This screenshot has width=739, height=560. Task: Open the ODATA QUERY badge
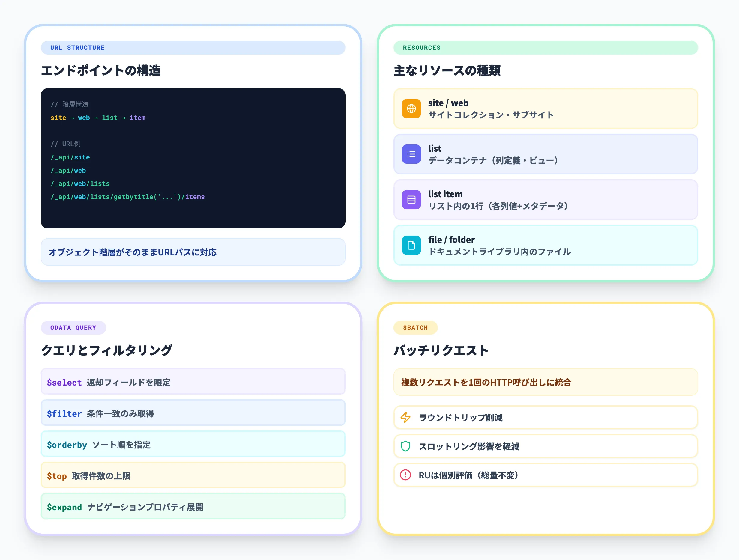[73, 328]
